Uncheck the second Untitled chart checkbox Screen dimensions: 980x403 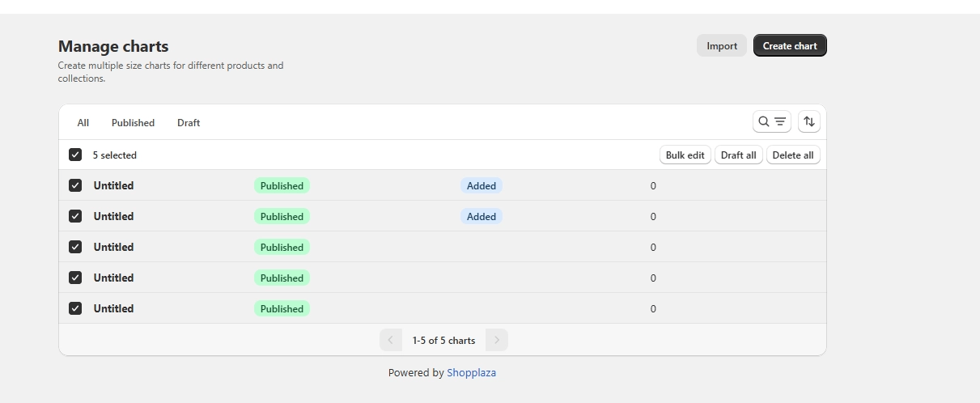[x=75, y=216]
